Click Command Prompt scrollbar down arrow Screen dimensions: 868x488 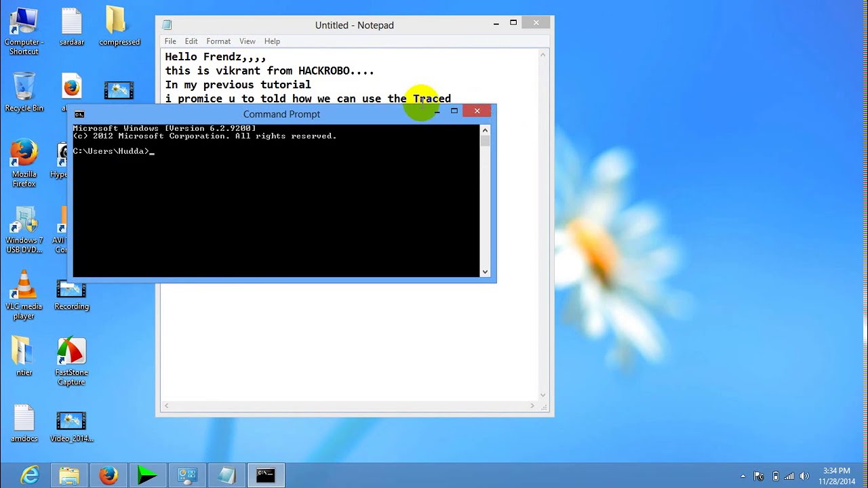point(485,272)
